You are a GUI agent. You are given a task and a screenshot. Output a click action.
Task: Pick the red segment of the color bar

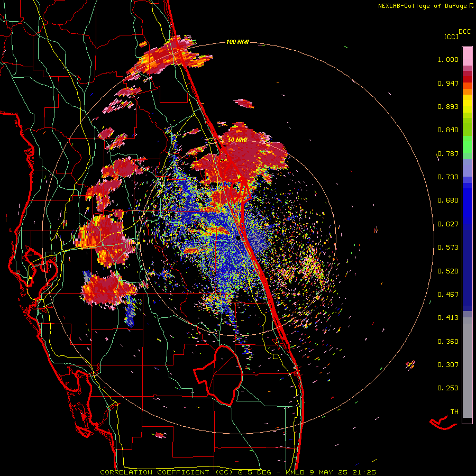467,79
